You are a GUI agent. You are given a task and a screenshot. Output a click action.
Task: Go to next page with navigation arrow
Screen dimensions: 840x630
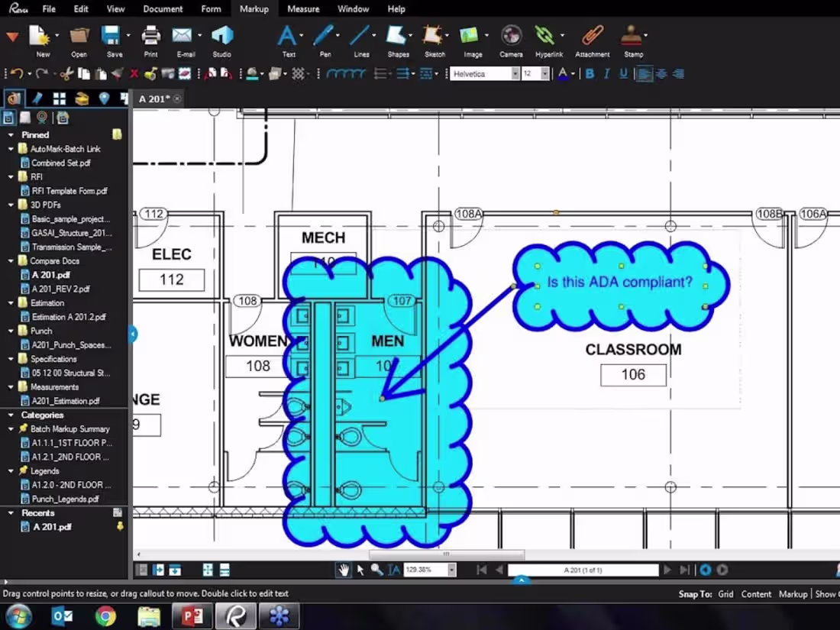click(667, 569)
